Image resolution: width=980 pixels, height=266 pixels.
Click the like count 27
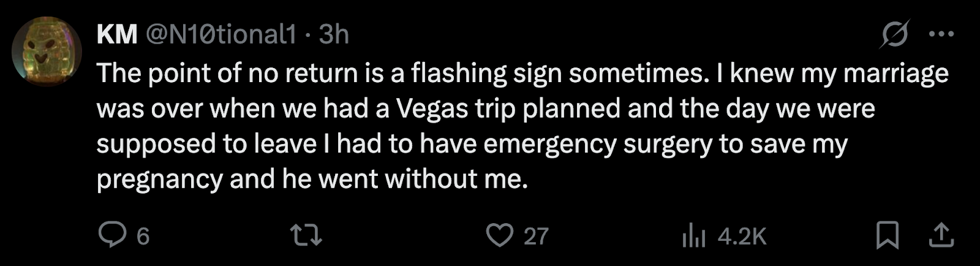point(536,236)
